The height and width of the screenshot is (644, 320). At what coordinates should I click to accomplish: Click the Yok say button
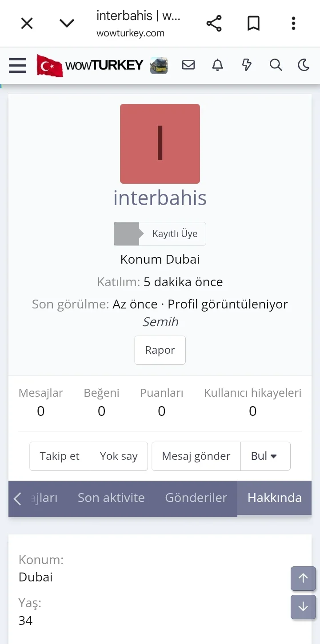tap(119, 456)
